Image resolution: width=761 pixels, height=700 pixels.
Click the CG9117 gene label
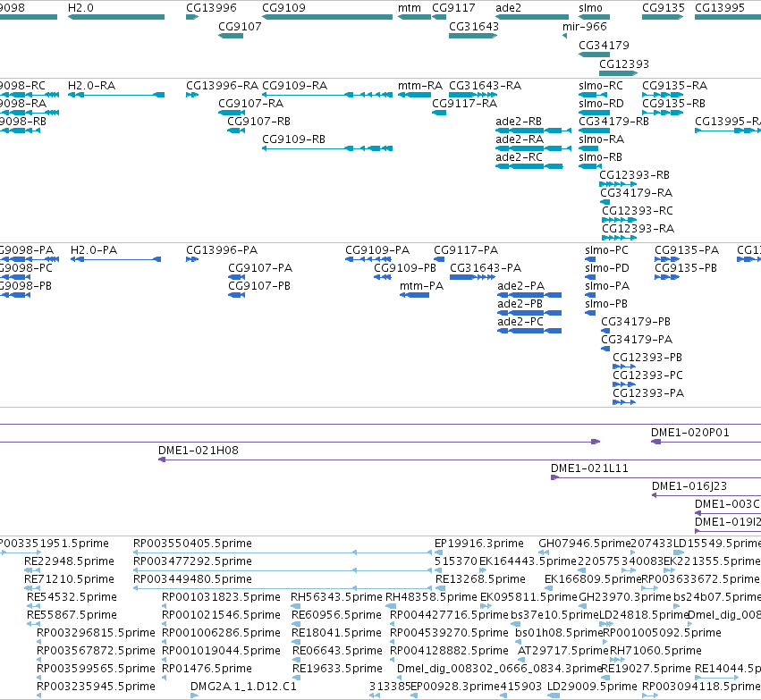click(453, 8)
